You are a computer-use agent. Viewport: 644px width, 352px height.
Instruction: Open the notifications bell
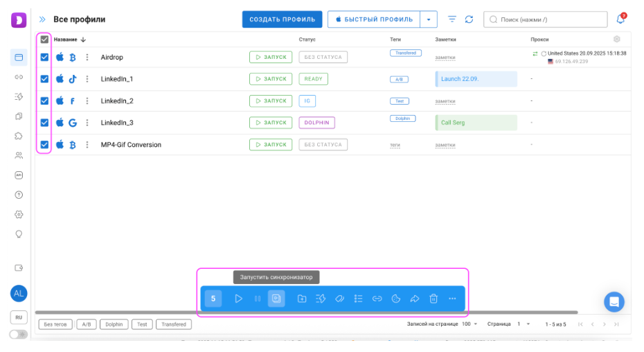tap(620, 19)
